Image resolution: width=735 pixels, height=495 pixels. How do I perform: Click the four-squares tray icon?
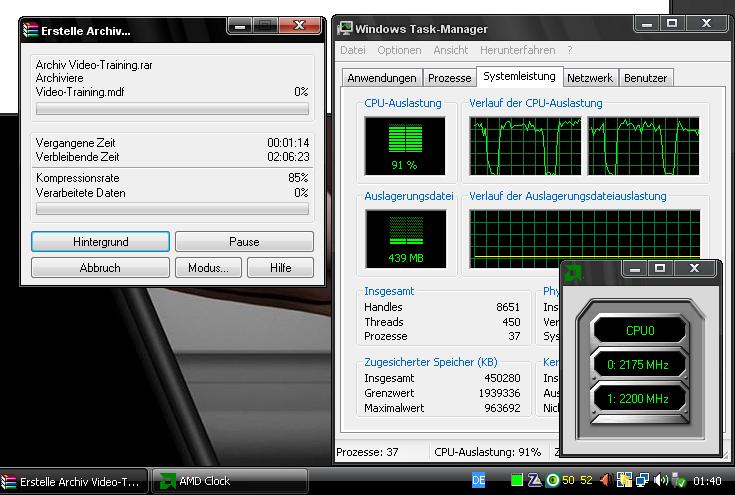[624, 480]
